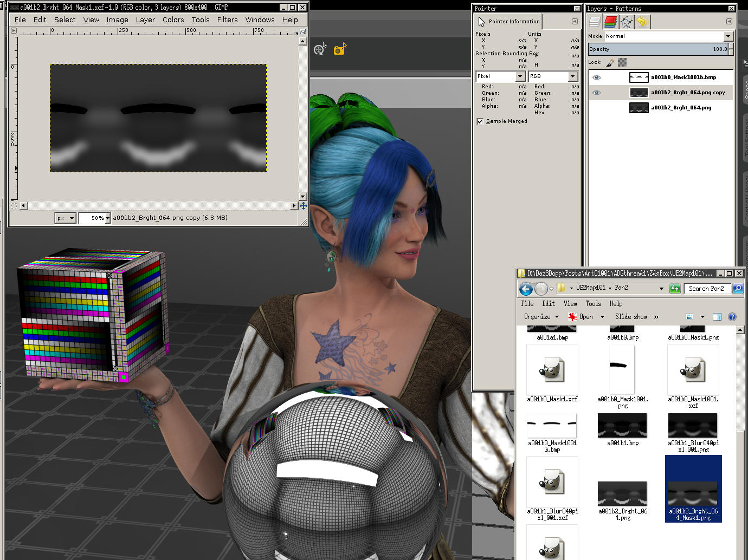Open GIMP Select menu

(65, 20)
